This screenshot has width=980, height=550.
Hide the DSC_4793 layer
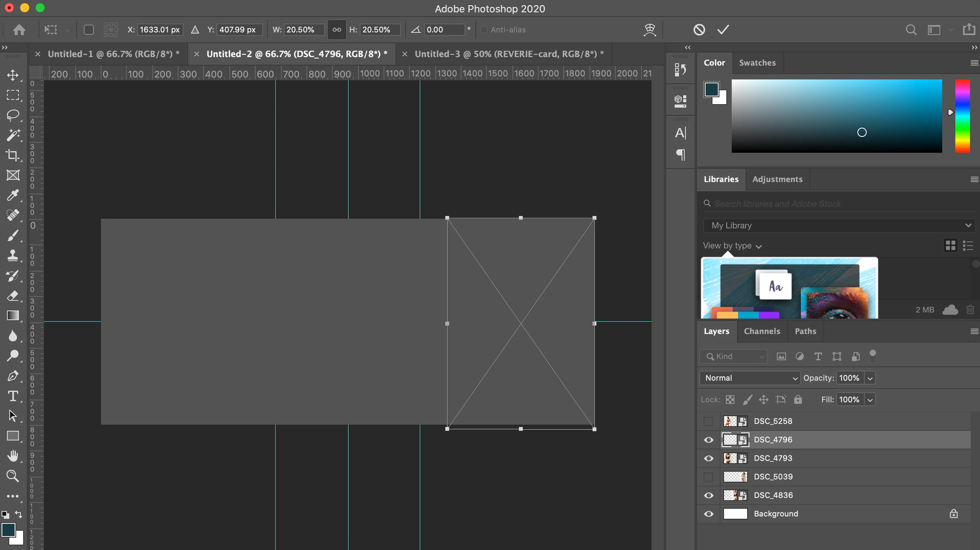(709, 459)
